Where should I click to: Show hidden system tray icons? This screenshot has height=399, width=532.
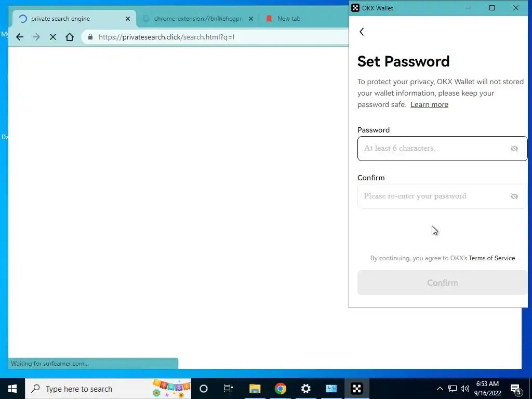440,389
